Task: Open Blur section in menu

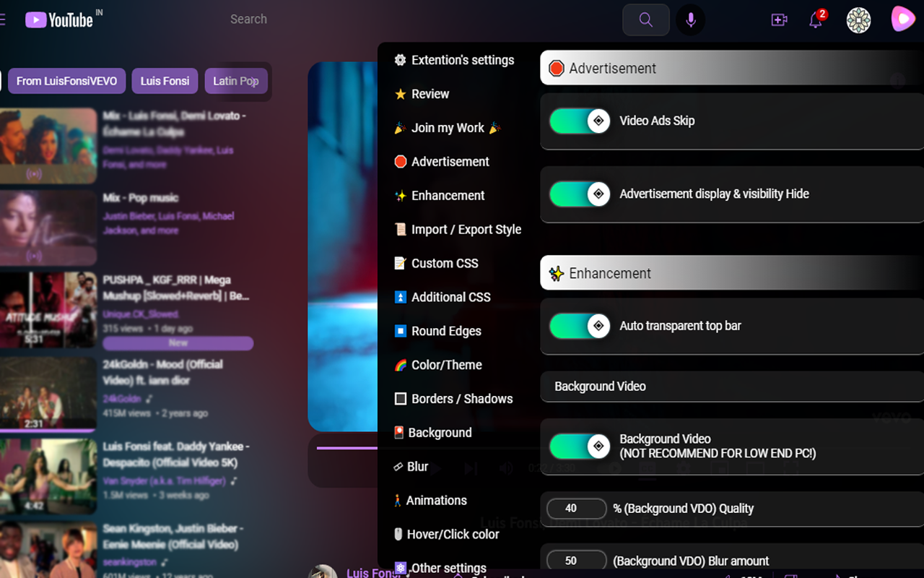Action: pos(411,467)
